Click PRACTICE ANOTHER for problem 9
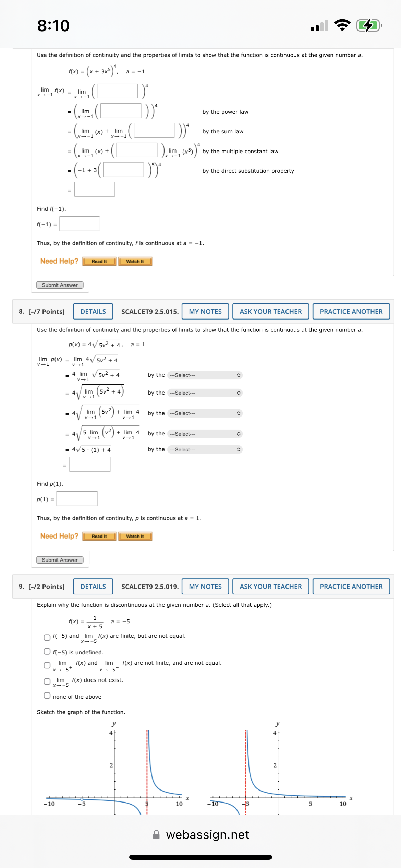This screenshot has width=401, height=868. pyautogui.click(x=351, y=587)
